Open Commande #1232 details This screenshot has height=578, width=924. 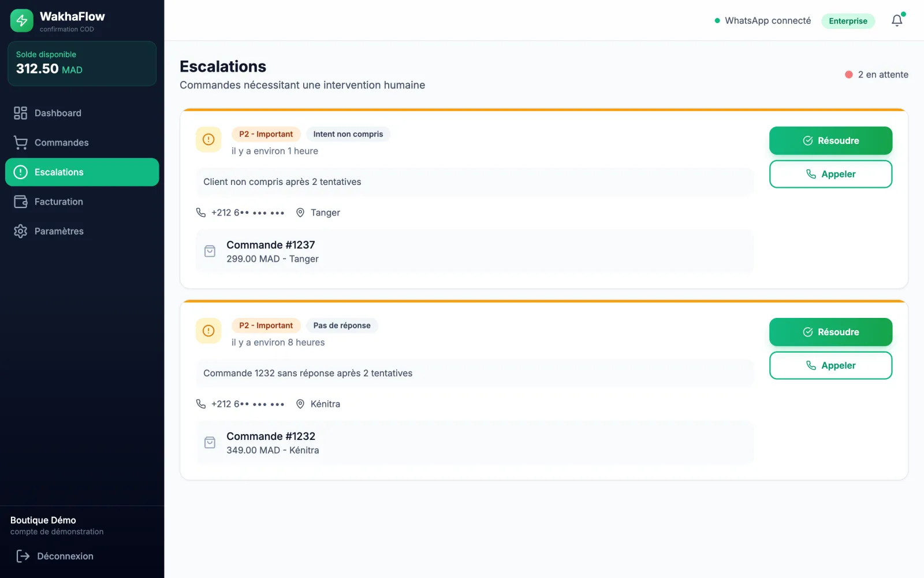pos(475,443)
